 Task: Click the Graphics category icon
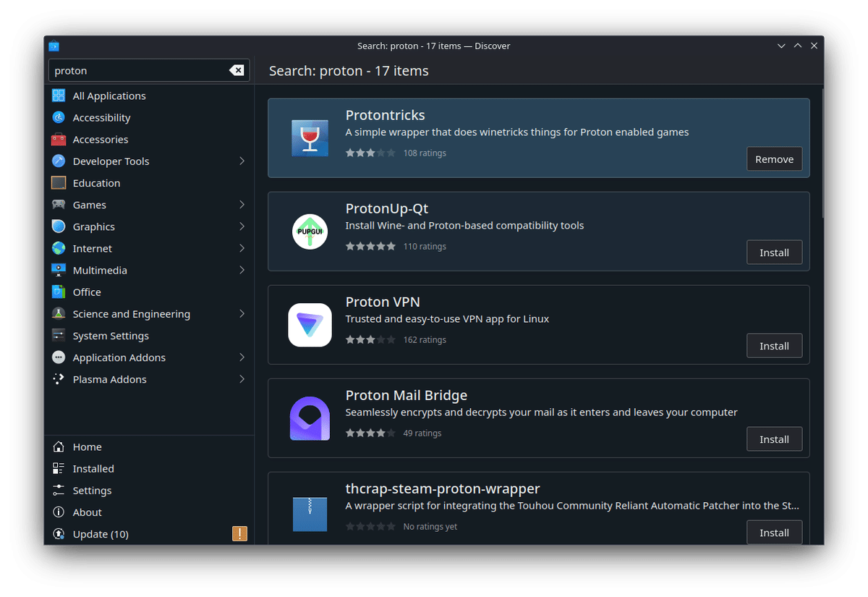pyautogui.click(x=59, y=226)
